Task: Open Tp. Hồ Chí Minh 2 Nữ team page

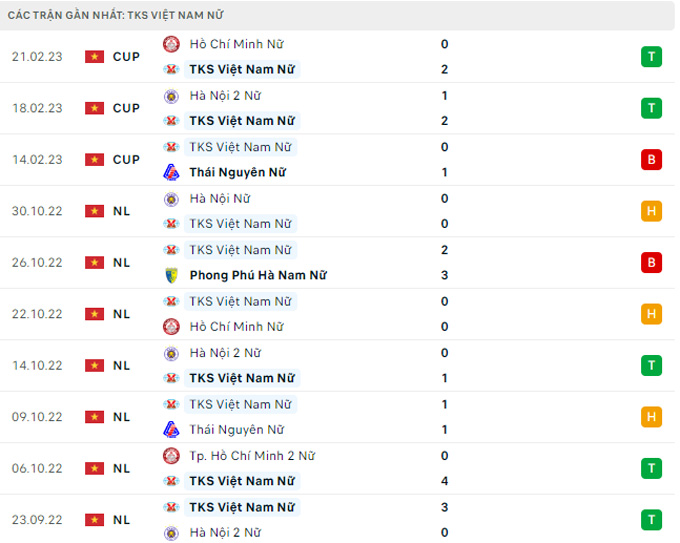Action: 251,456
